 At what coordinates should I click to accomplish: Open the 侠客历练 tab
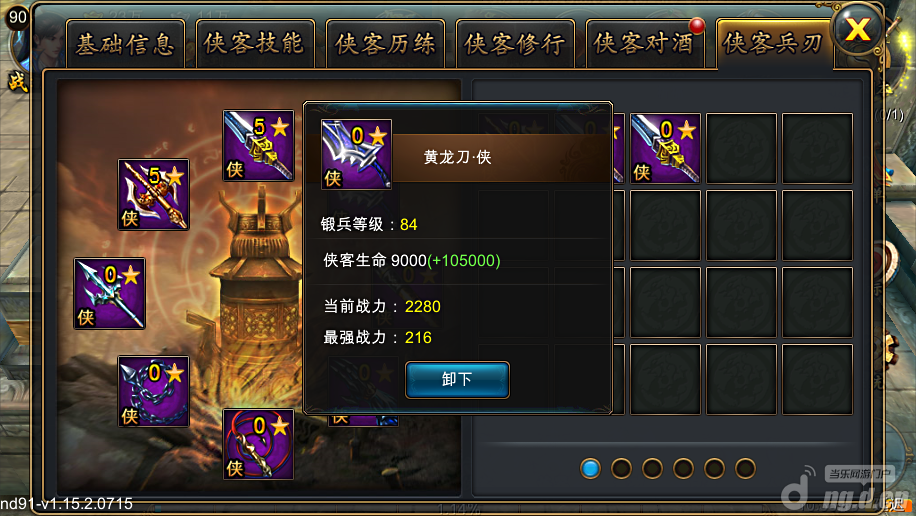coord(385,44)
